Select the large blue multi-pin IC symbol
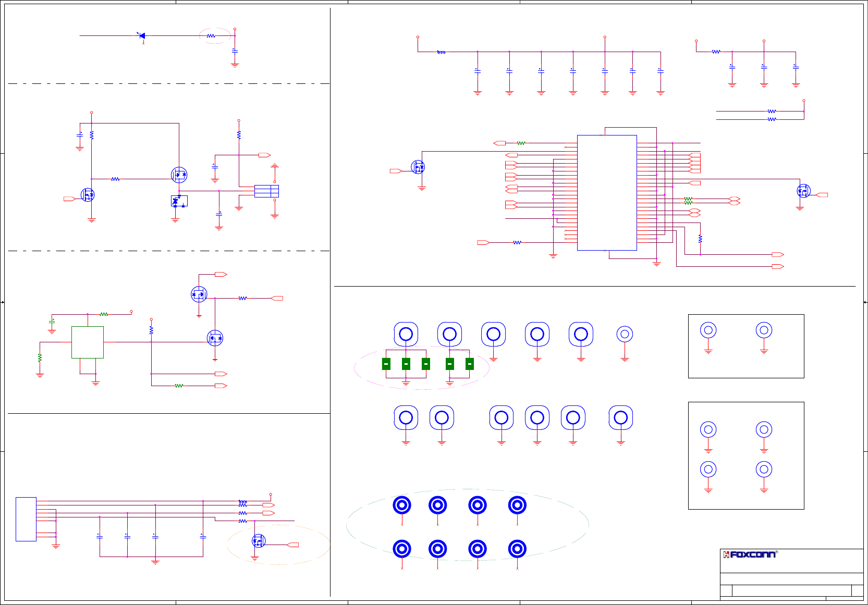 point(607,193)
